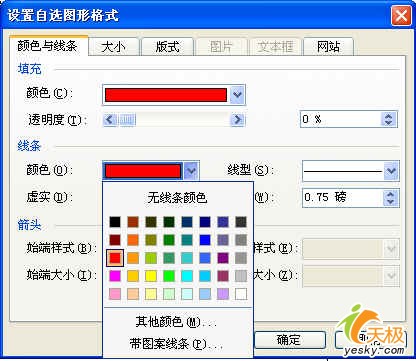Viewport: 416px width, 361px height.
Task: Decrease transparency percent with down spinner
Action: (388, 123)
